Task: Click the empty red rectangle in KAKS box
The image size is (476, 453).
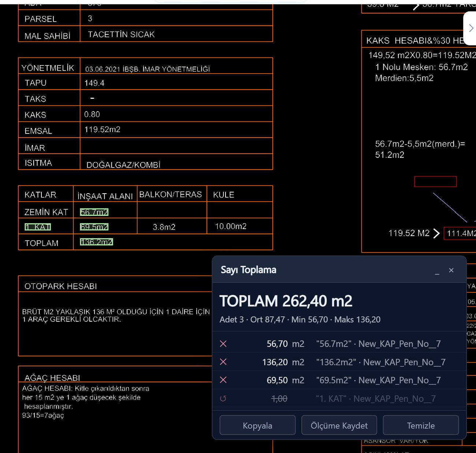Action: [435, 181]
